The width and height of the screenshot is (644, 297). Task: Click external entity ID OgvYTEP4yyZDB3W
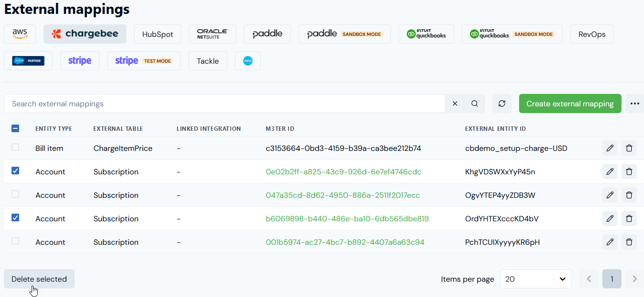click(500, 195)
